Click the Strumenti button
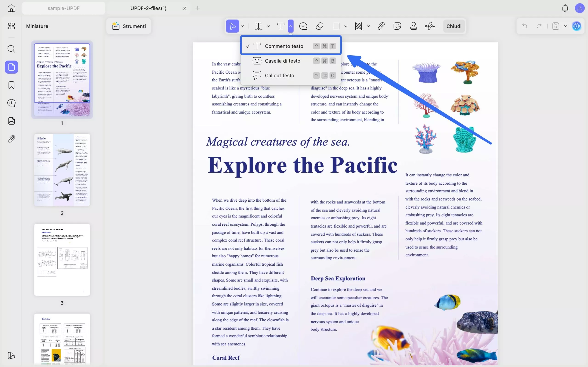This screenshot has height=367, width=588. pyautogui.click(x=129, y=26)
